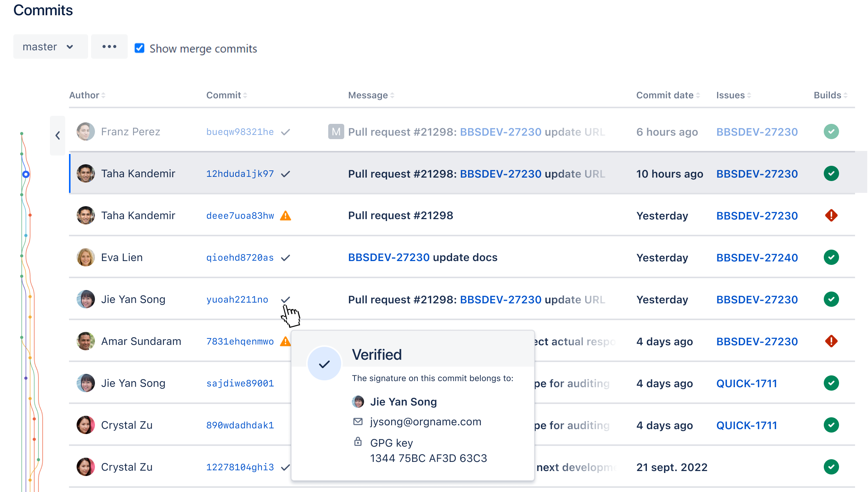Collapse commit graph with left chevron
Image resolution: width=868 pixels, height=492 pixels.
(x=58, y=135)
